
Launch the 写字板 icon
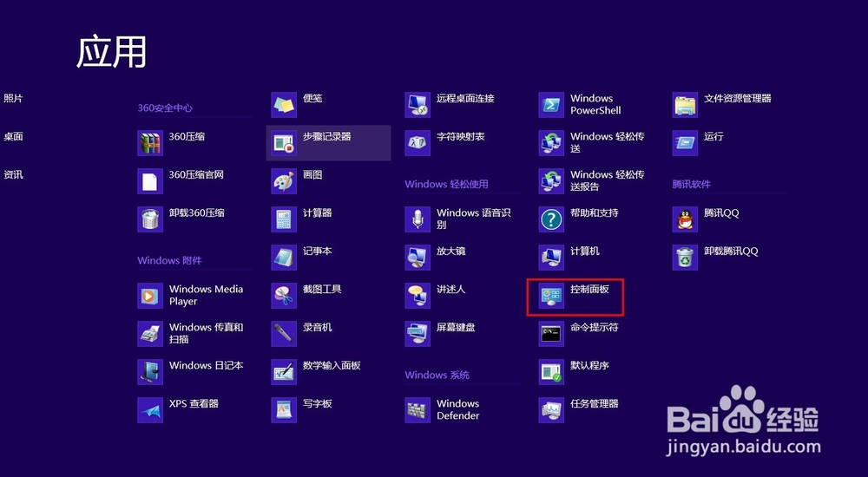[284, 410]
